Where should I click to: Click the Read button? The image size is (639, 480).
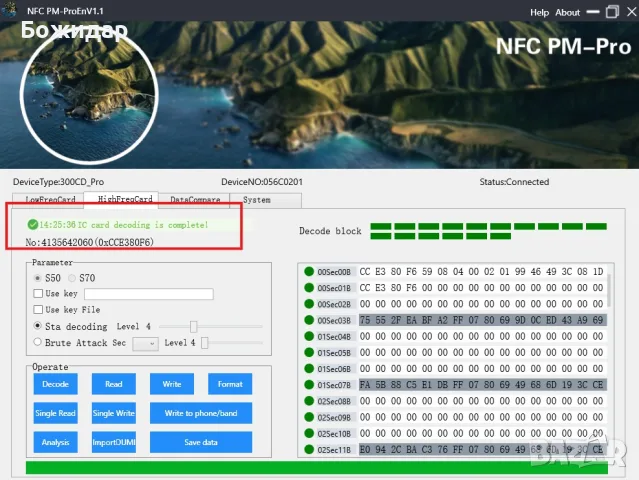114,384
